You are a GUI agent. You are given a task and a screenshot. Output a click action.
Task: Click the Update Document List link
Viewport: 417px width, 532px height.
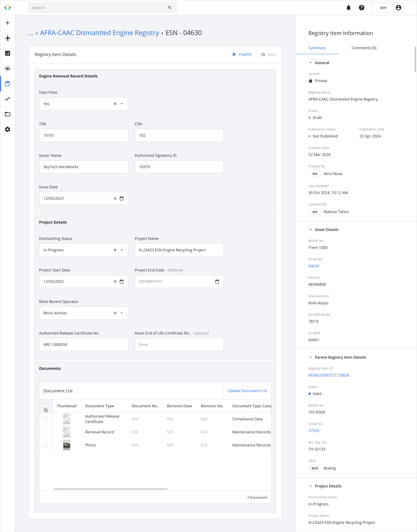(247, 391)
